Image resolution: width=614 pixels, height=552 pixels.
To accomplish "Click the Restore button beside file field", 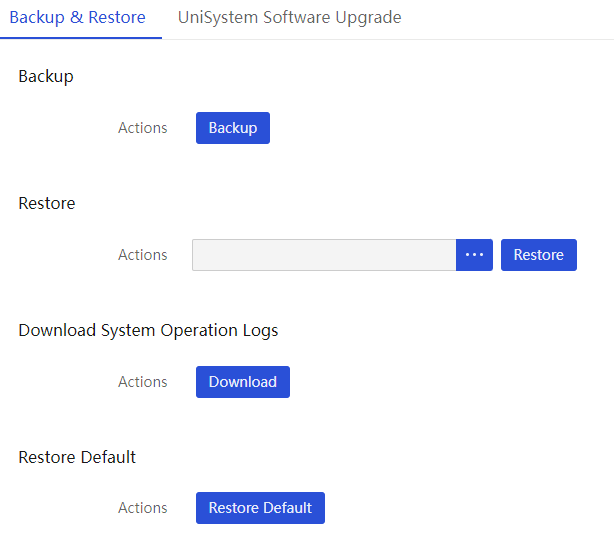I will [539, 255].
